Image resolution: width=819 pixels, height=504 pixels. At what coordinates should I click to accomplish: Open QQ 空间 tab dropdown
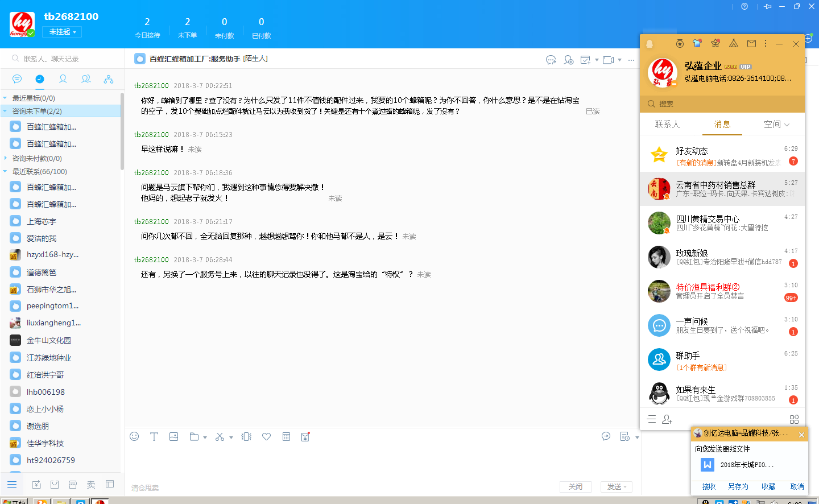coord(776,124)
